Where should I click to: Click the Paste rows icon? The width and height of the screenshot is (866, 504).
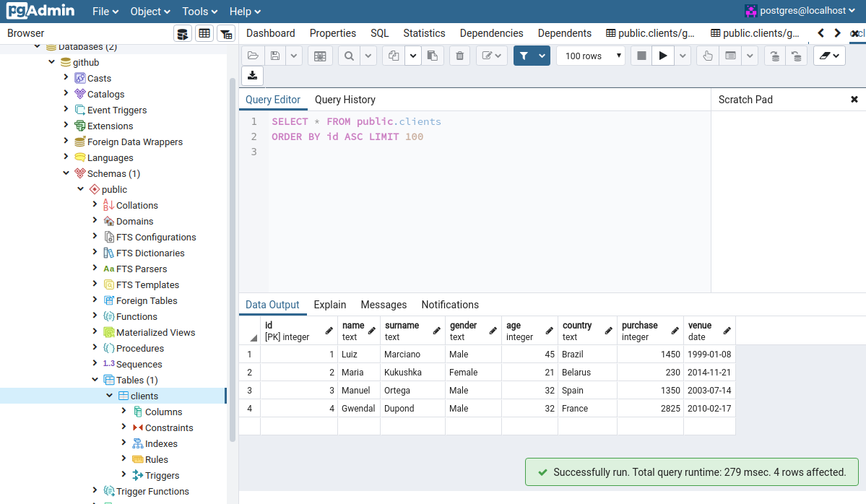click(433, 56)
